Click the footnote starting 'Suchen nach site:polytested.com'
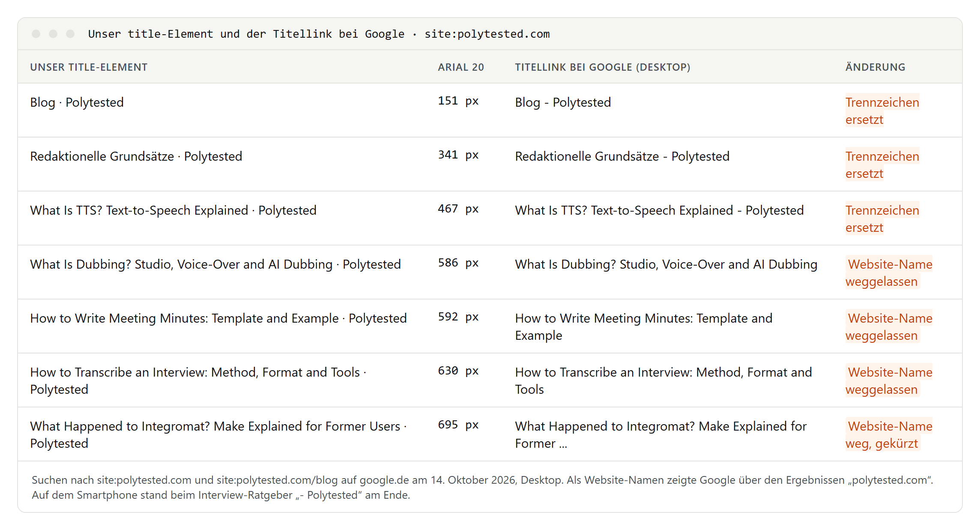The height and width of the screenshot is (530, 980). click(x=482, y=488)
